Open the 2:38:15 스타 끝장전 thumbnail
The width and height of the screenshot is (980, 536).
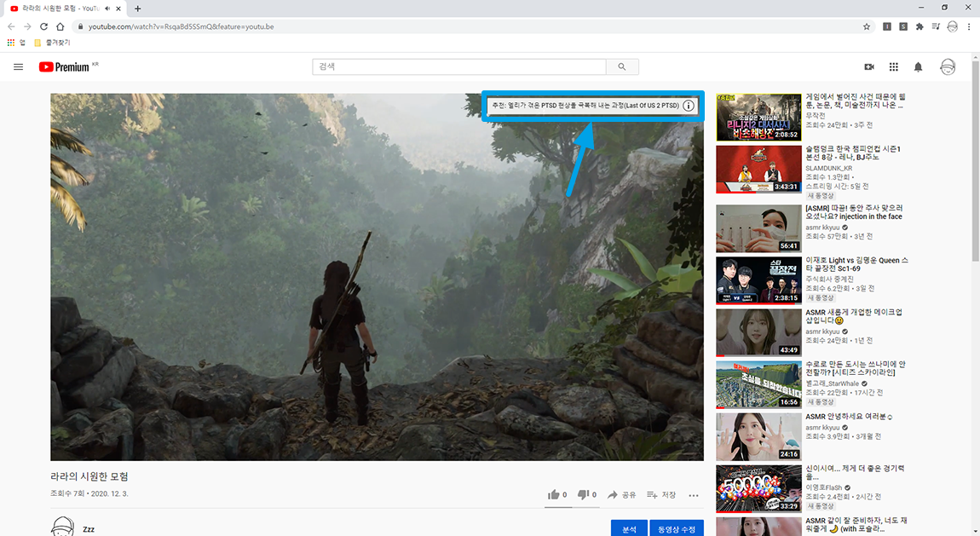point(758,280)
